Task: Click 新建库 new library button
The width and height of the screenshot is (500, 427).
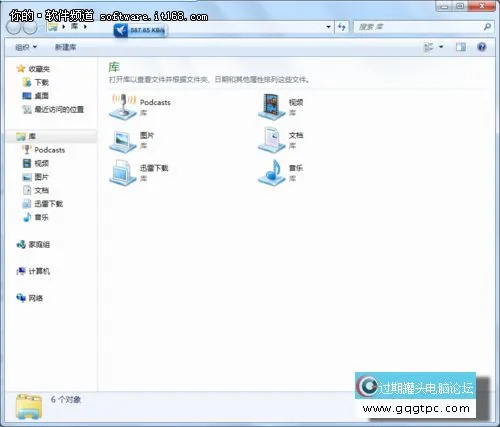Action: [x=65, y=47]
